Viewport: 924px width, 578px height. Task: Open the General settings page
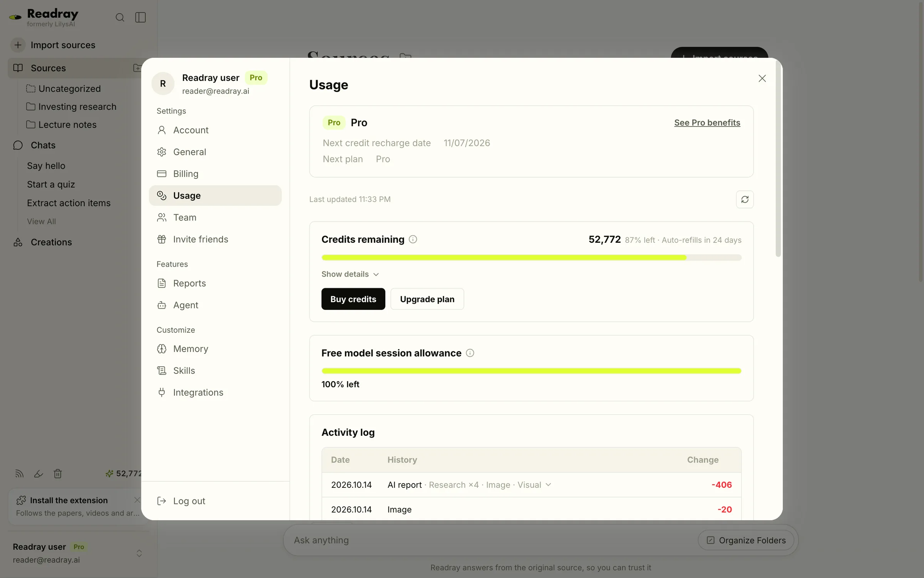pos(215,152)
